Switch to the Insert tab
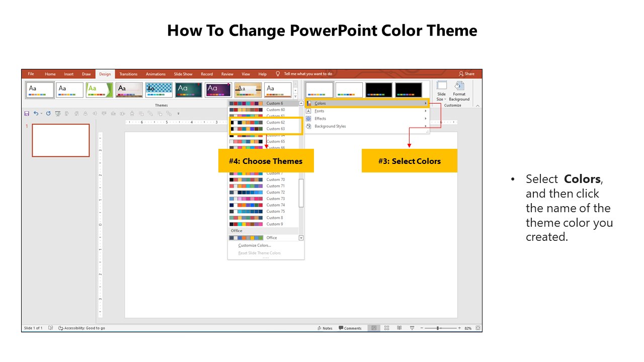Screen dimensions: 644x362 [69, 74]
